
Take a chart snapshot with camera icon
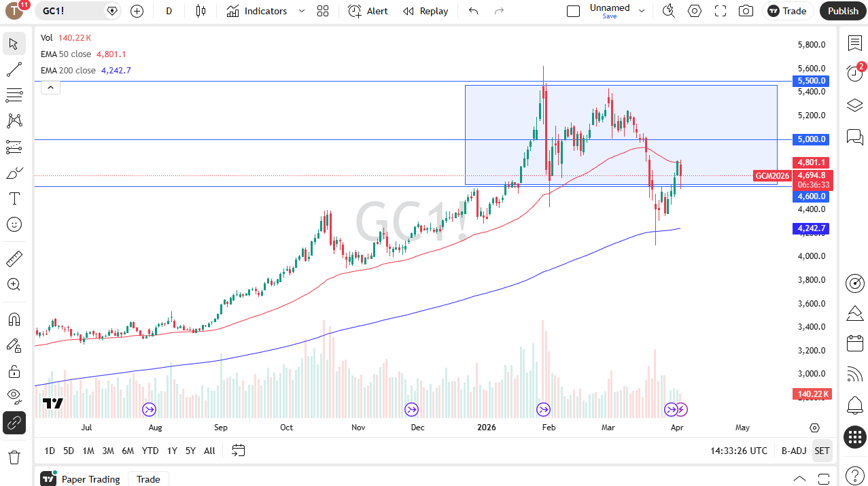click(746, 11)
